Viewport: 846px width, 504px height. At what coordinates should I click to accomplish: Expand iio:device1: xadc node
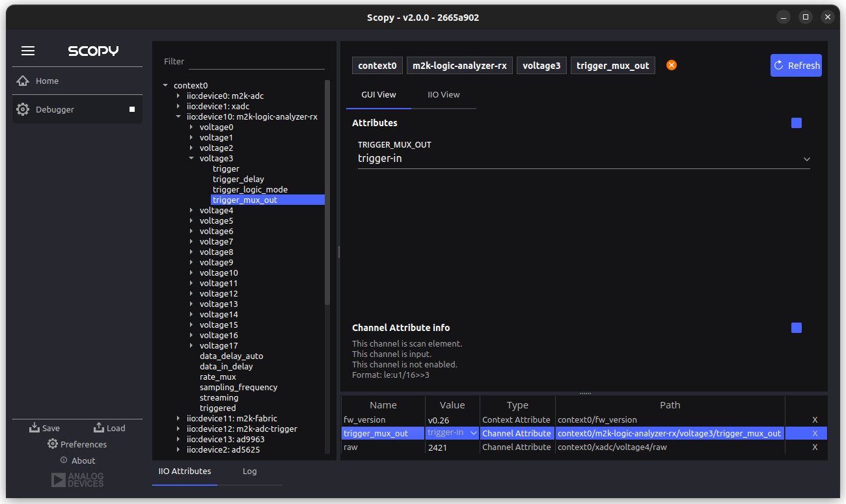pos(178,106)
